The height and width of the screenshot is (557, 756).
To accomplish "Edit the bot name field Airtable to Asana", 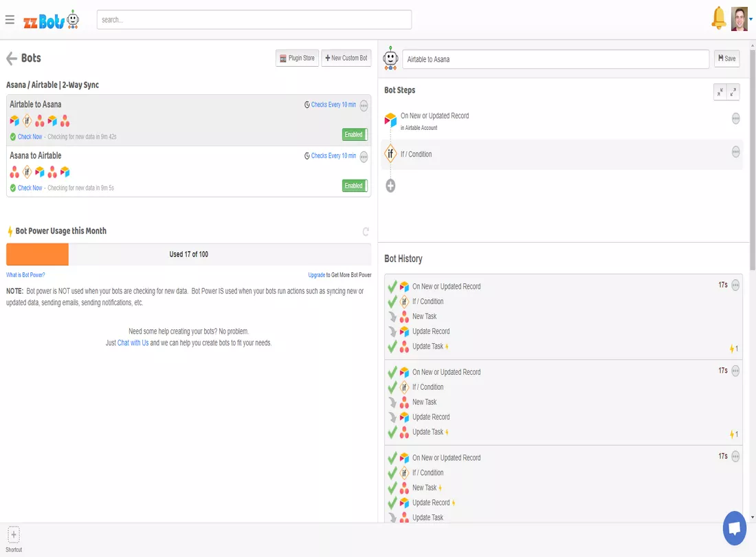I will [555, 59].
